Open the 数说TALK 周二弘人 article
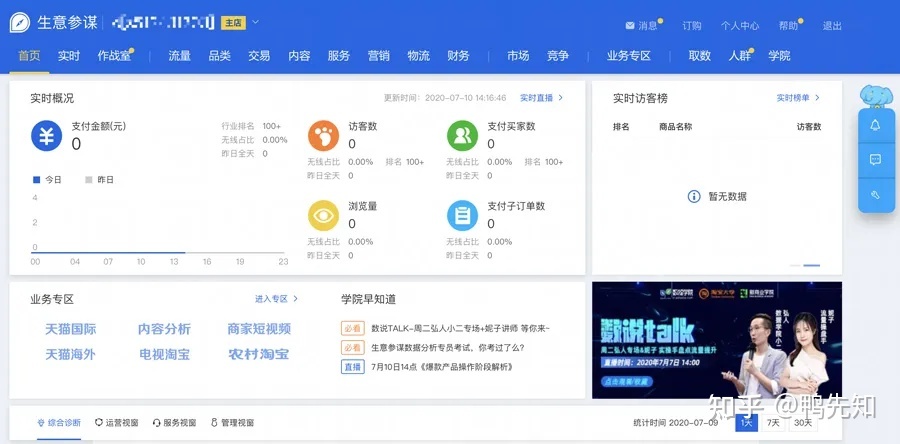 [x=460, y=328]
